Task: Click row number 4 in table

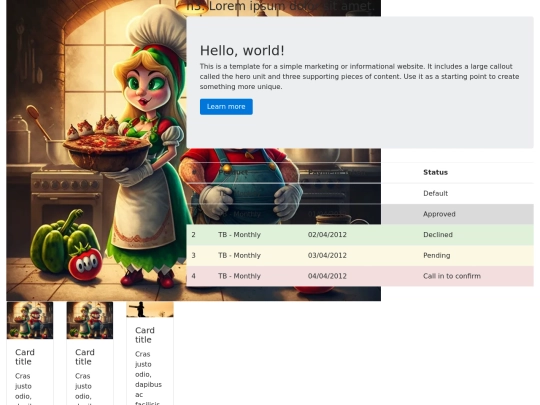Action: [x=194, y=276]
